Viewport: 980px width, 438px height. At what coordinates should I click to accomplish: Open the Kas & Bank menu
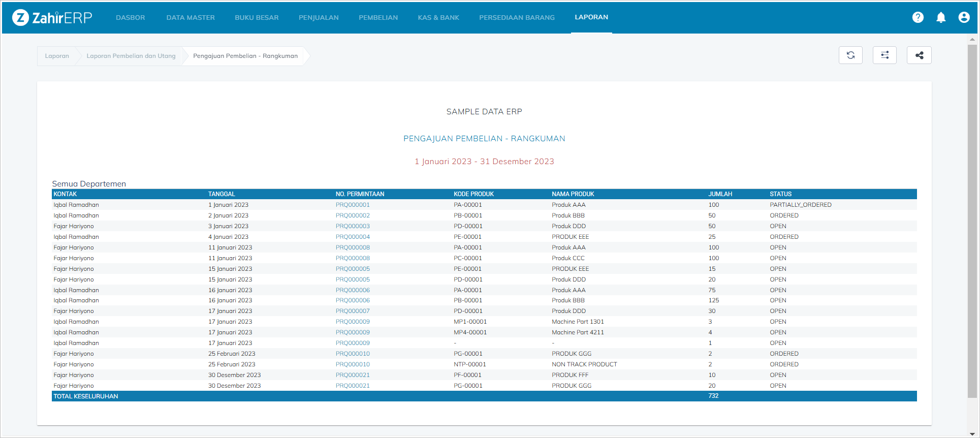click(x=438, y=18)
